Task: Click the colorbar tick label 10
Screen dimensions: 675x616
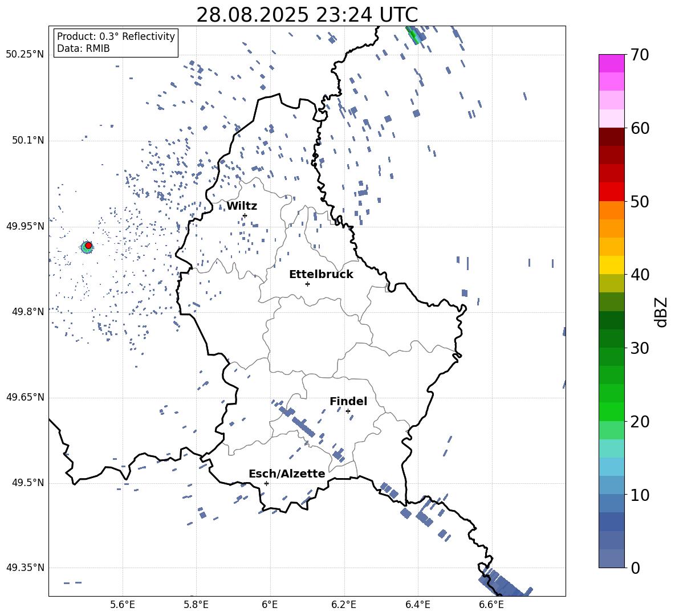Action: 640,495
